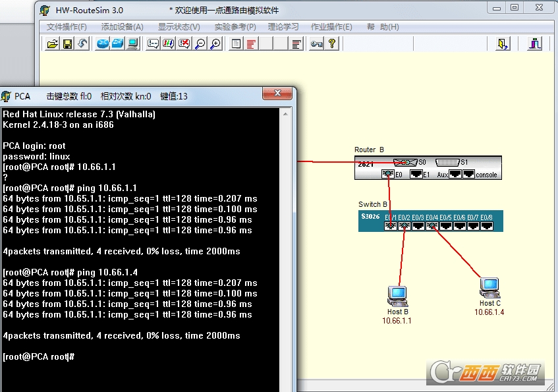The height and width of the screenshot is (392, 558).
Task: Click Switch B port E0/3
Action: 418,226
